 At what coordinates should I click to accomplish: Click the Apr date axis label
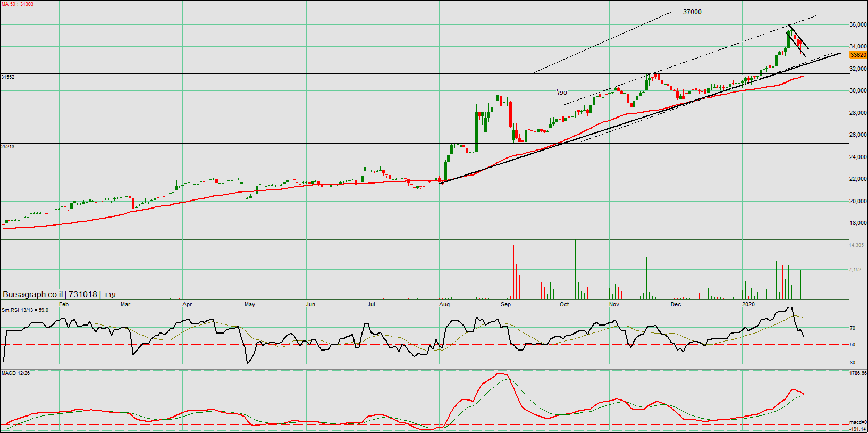click(187, 305)
